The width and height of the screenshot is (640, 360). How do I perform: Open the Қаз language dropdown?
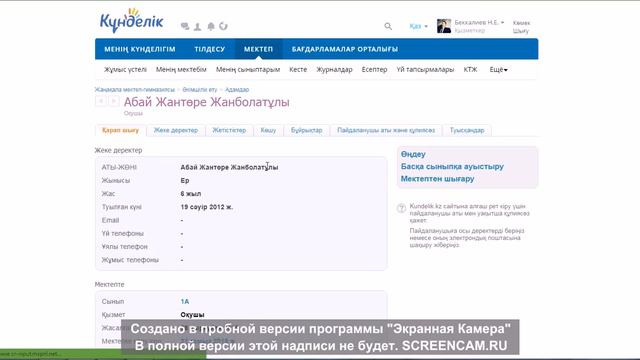418,26
